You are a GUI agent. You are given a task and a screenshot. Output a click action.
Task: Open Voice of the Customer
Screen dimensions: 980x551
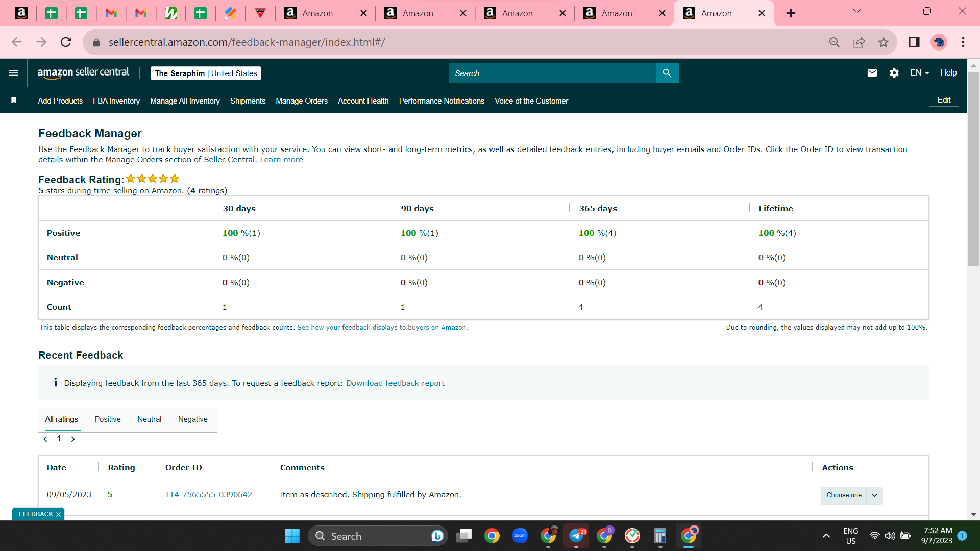point(531,101)
